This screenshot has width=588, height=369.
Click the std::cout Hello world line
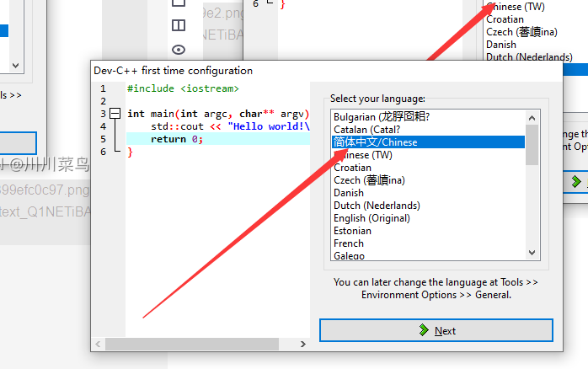point(230,126)
